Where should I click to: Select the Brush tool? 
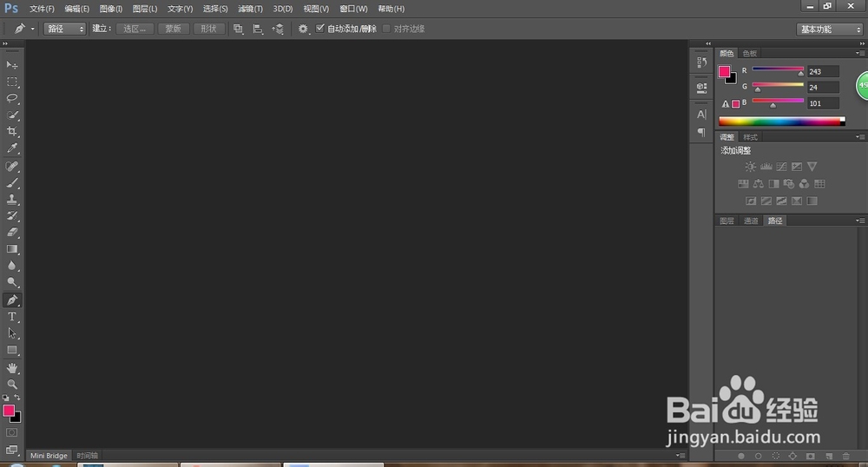click(x=11, y=183)
